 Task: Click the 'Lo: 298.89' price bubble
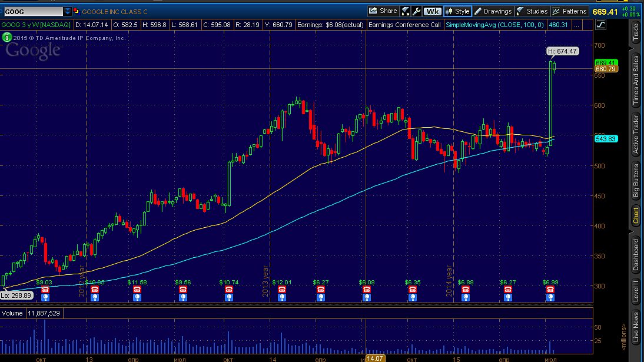coord(16,295)
